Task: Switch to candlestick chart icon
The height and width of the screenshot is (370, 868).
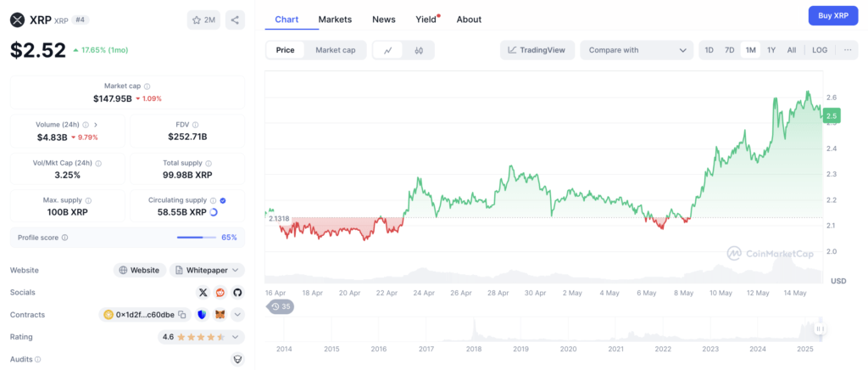Action: [x=419, y=50]
